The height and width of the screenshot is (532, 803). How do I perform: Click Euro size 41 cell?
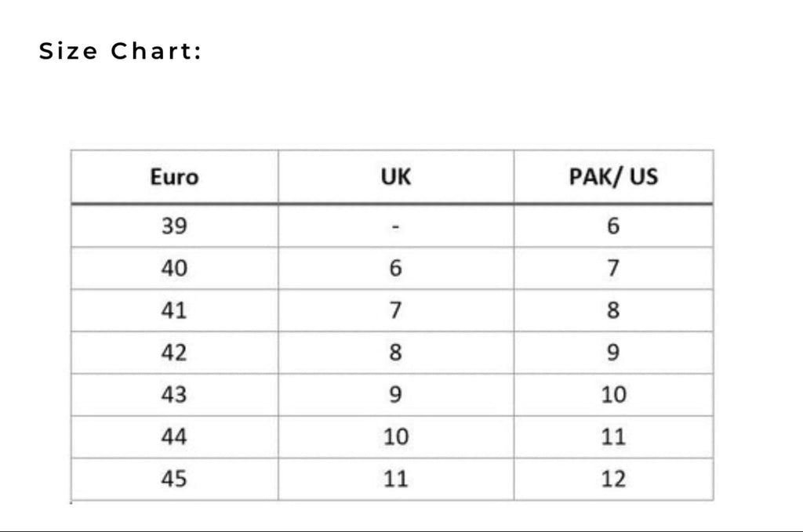point(174,310)
